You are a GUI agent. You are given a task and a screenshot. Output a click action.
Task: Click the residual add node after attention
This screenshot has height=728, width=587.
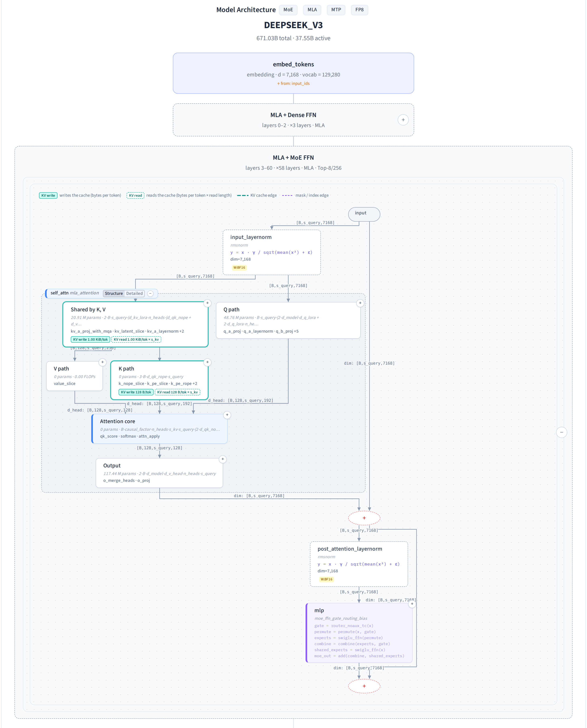[x=364, y=518]
